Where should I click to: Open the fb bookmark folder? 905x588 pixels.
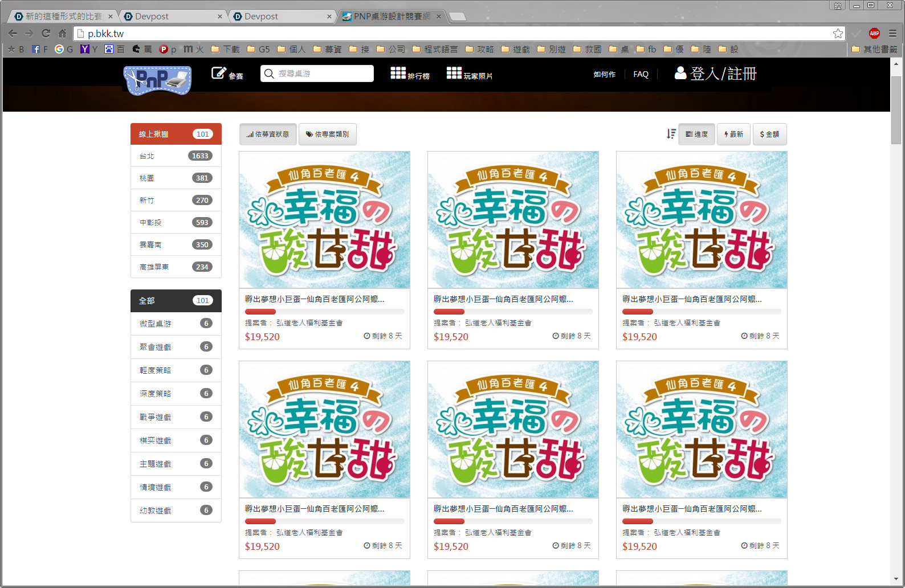(646, 50)
